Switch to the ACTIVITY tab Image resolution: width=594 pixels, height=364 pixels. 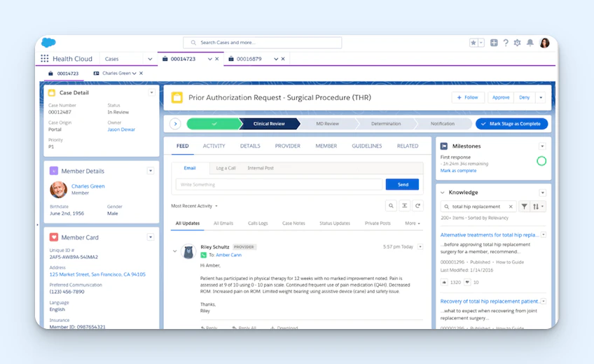point(214,146)
